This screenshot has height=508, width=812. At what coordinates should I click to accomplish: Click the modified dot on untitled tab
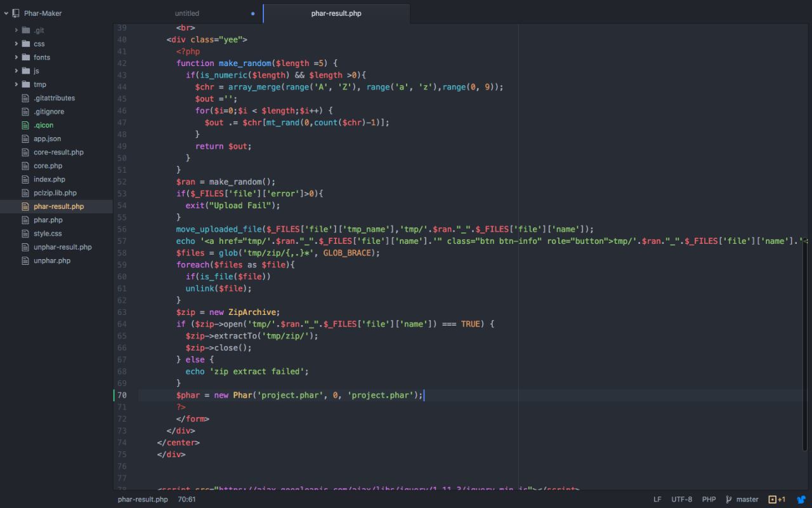pyautogui.click(x=252, y=13)
